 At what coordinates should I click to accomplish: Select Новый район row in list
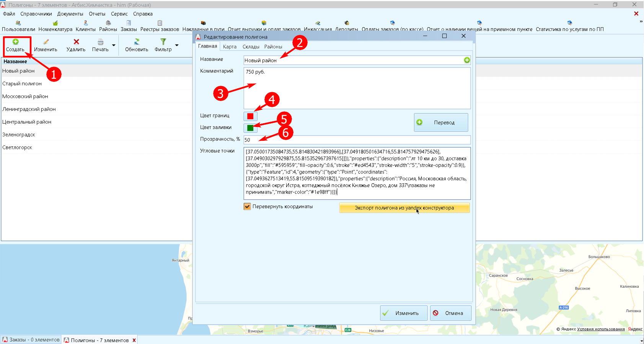click(x=96, y=71)
